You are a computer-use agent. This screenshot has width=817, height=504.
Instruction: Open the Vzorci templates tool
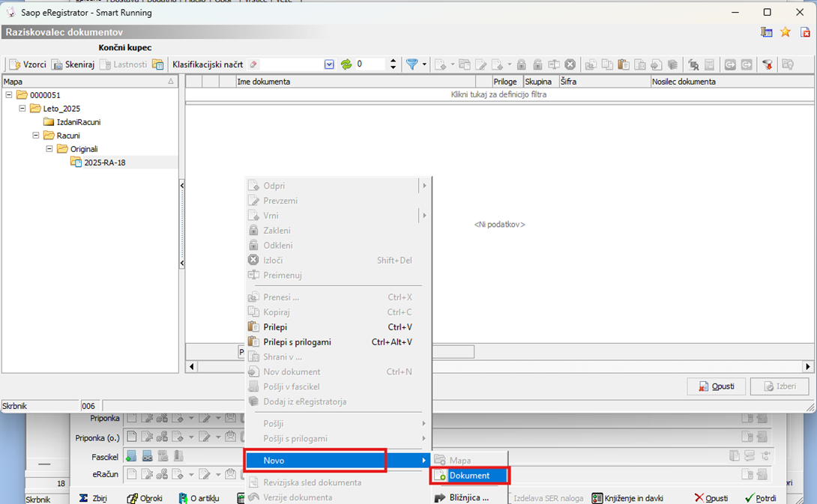tap(28, 64)
